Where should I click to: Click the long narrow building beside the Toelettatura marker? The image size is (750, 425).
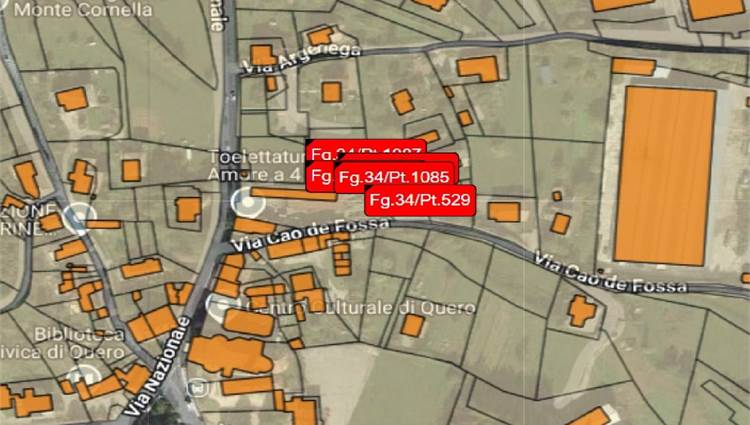click(x=293, y=194)
